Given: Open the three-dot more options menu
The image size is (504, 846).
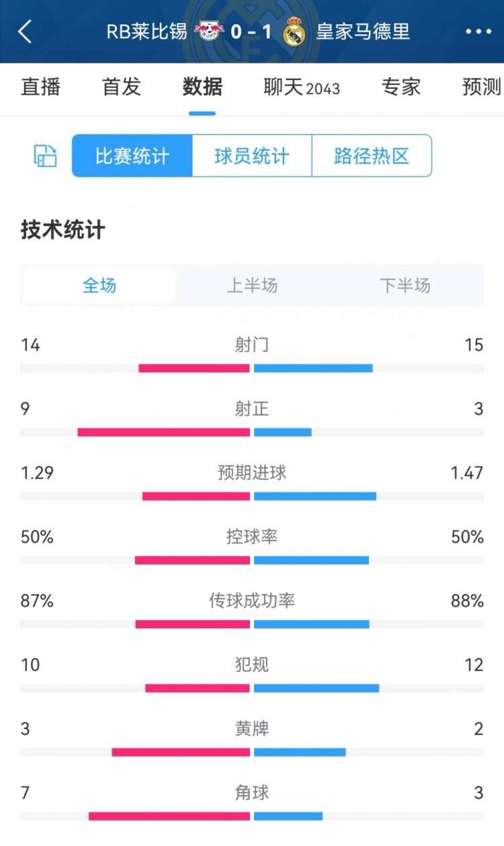Looking at the screenshot, I should pyautogui.click(x=478, y=32).
